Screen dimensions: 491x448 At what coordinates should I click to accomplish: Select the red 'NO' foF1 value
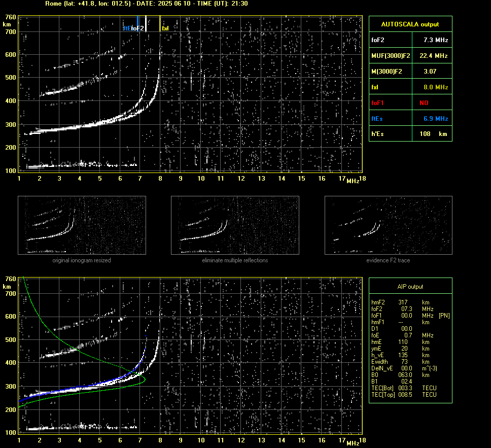point(424,103)
